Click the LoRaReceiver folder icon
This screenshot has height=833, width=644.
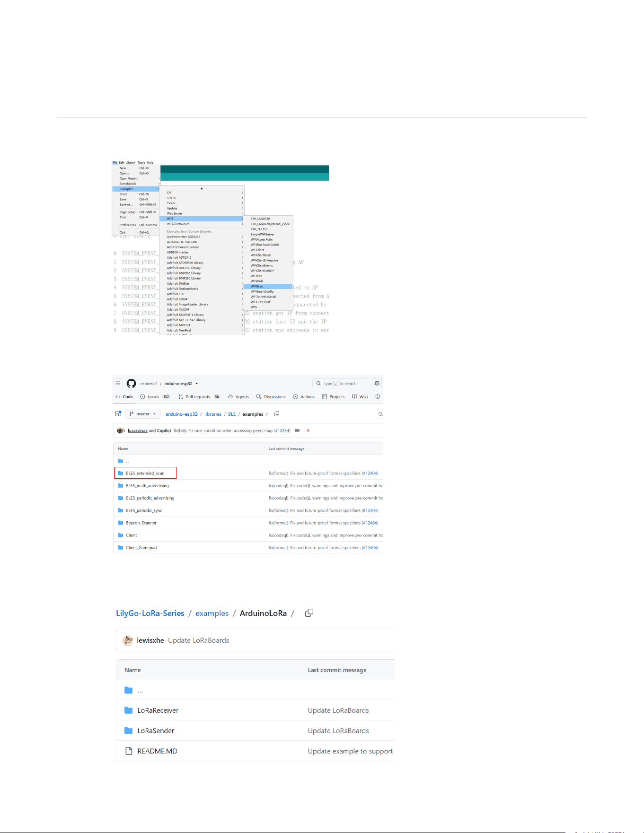coord(128,710)
